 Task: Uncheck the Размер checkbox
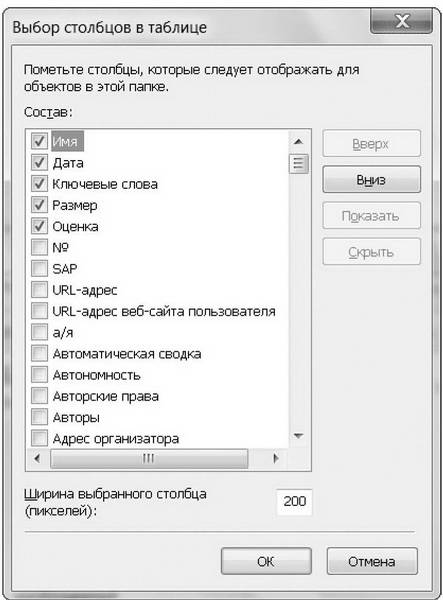[39, 205]
